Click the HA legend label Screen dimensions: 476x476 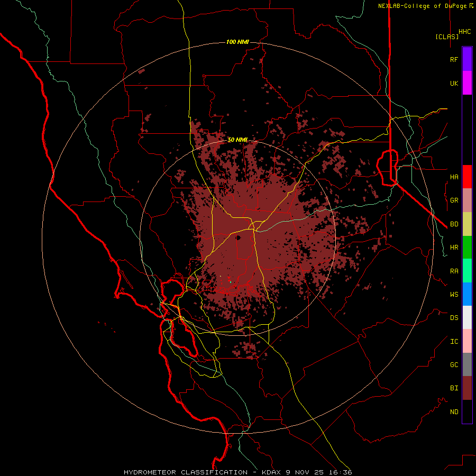click(454, 177)
